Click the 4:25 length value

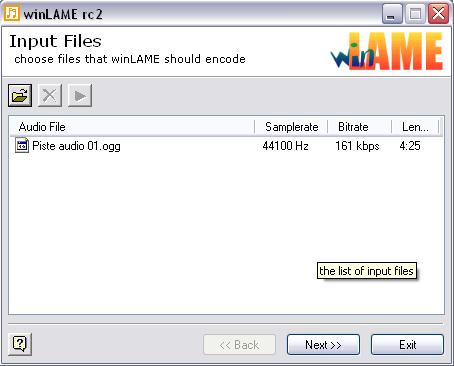[410, 146]
